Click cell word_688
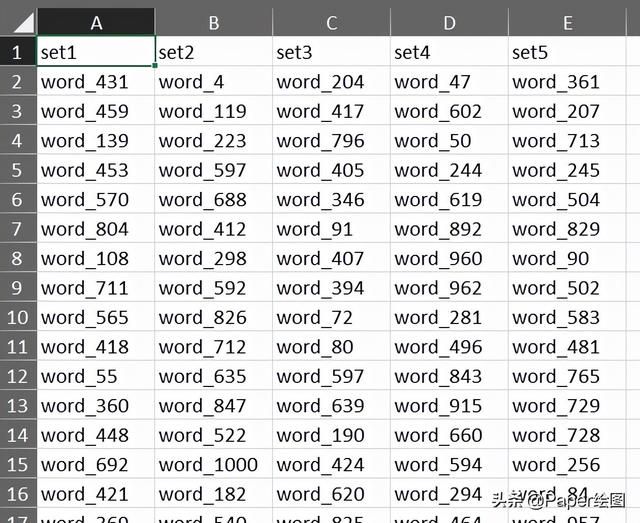 [213, 198]
